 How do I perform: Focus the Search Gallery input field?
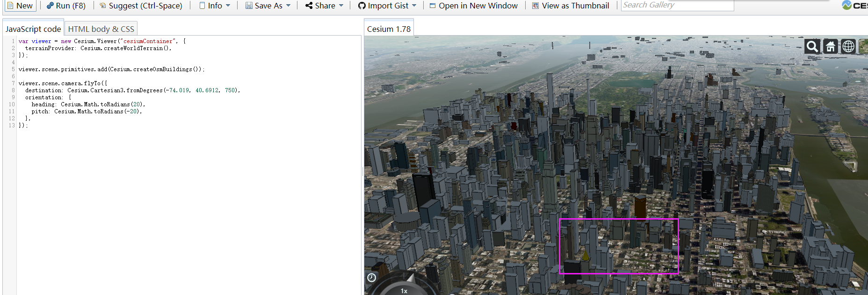pos(677,5)
